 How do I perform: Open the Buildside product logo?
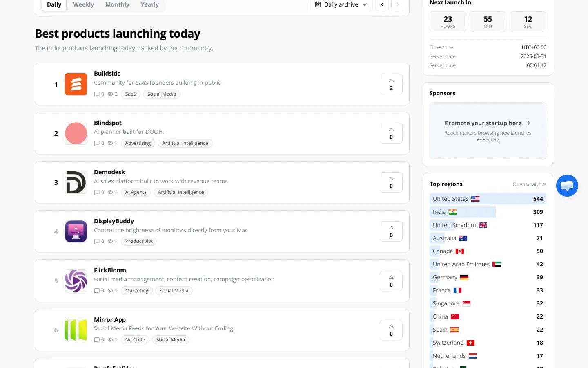76,84
